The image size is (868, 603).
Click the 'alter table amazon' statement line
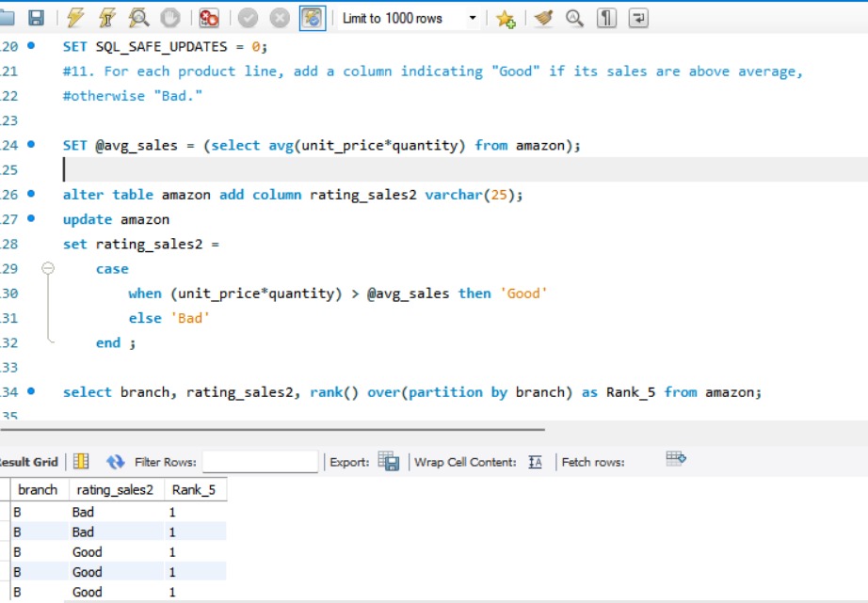coord(292,195)
